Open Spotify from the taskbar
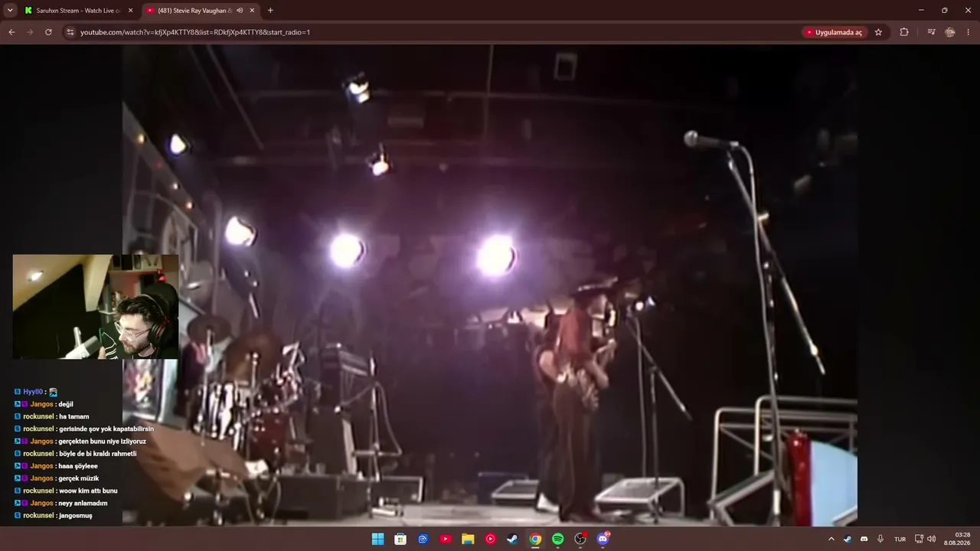980x551 pixels. (558, 539)
